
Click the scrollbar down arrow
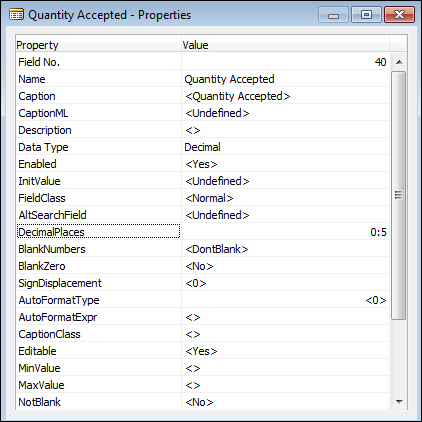point(399,402)
